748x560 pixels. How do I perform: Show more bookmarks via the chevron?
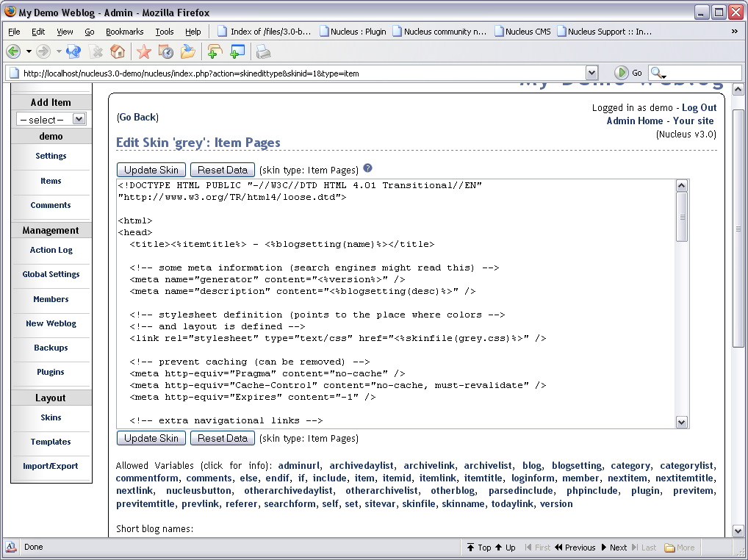[x=735, y=32]
